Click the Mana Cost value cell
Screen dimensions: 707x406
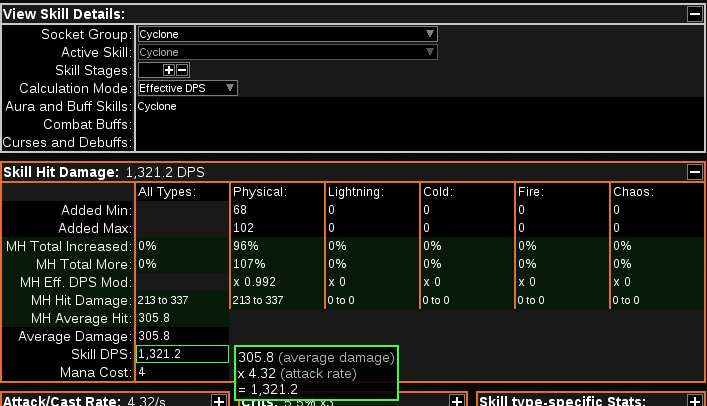pyautogui.click(x=182, y=372)
